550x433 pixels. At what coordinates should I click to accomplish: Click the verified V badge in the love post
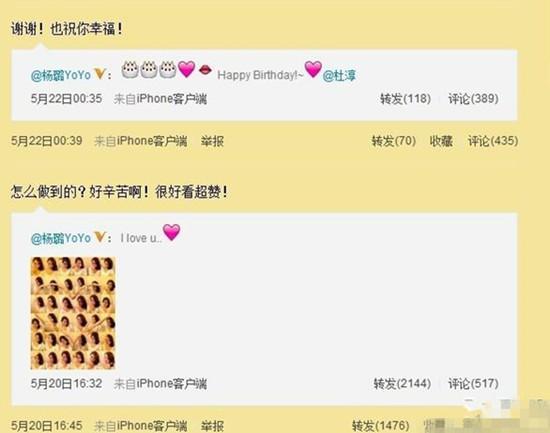coord(100,238)
